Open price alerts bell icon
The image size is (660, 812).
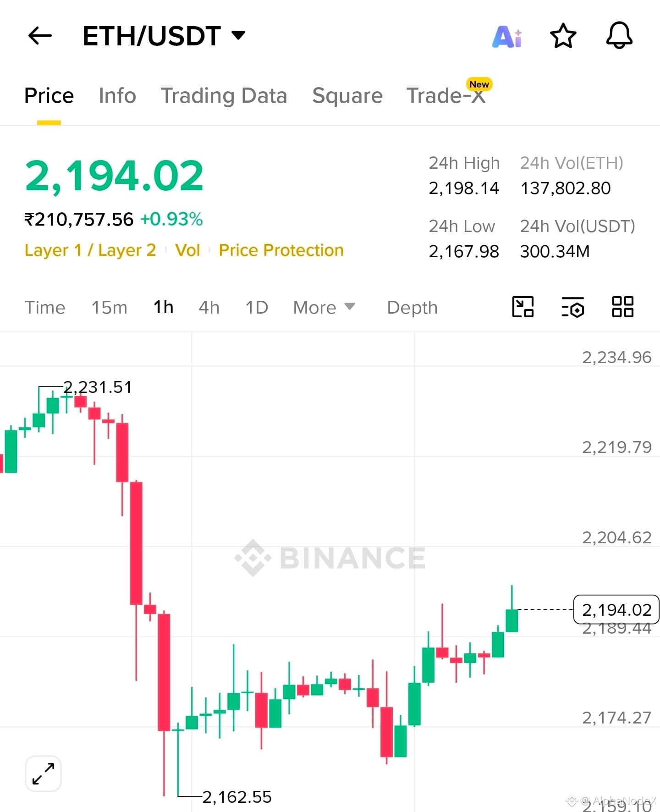tap(619, 35)
